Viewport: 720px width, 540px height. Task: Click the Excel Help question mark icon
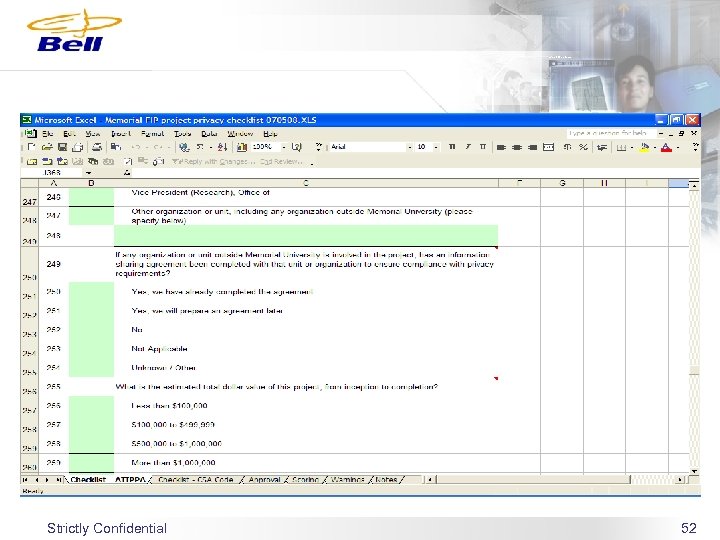point(297,147)
